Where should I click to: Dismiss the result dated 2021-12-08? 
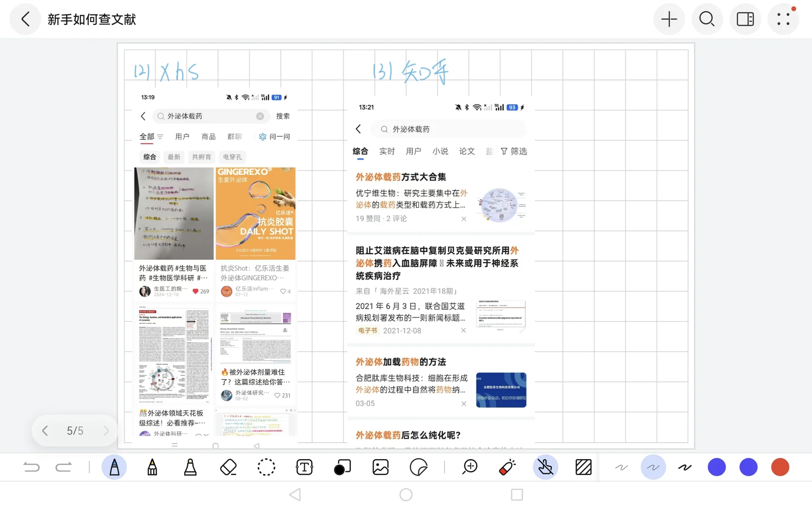[463, 330]
